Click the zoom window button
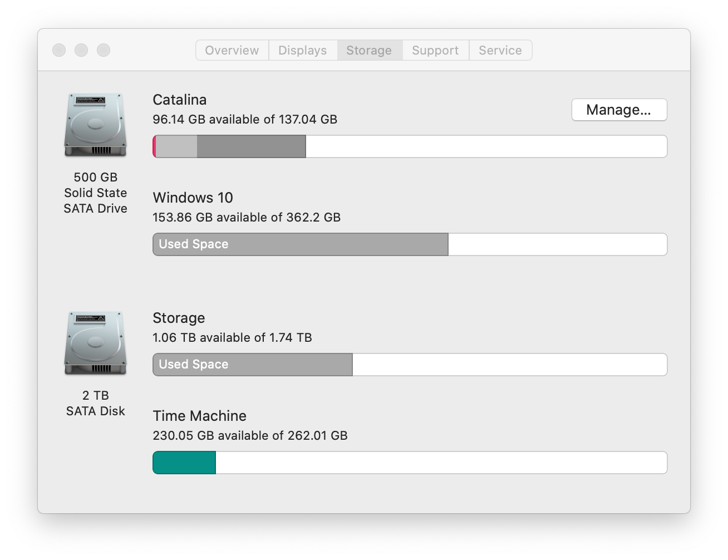This screenshot has width=728, height=560. point(104,50)
